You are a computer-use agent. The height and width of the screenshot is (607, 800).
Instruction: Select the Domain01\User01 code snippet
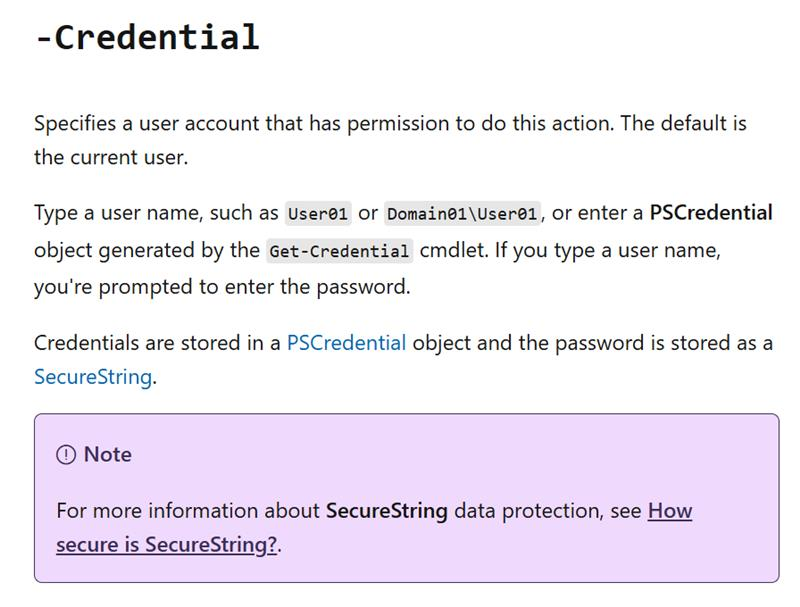pyautogui.click(x=462, y=213)
